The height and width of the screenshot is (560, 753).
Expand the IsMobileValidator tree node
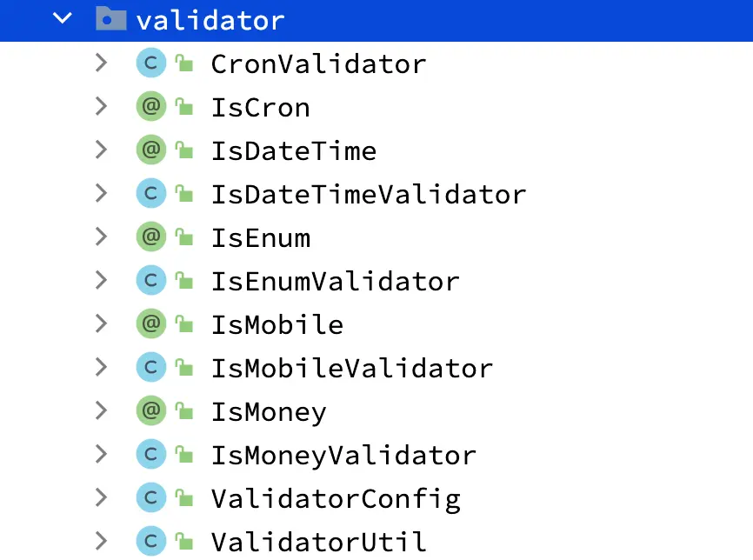(102, 368)
